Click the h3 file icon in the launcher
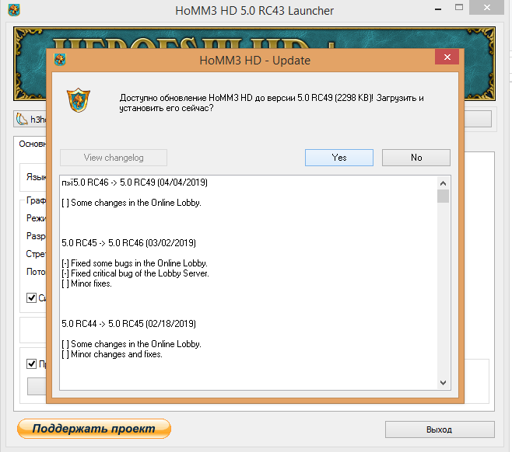 [22, 119]
